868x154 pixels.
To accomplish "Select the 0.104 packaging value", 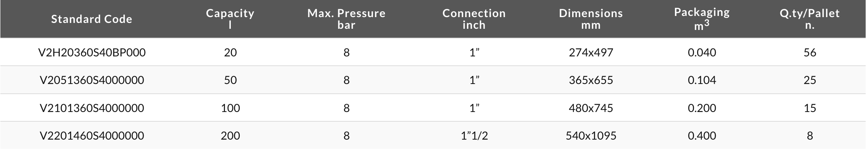I will (702, 80).
